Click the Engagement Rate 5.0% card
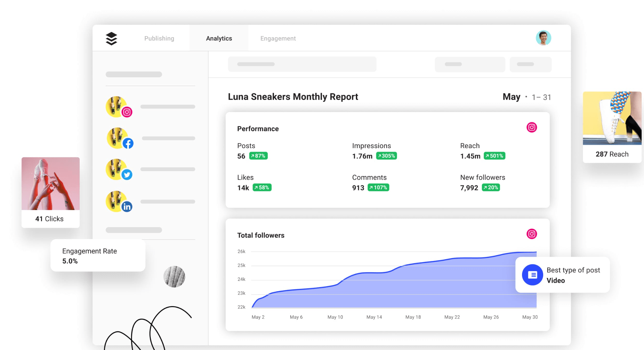This screenshot has height=350, width=644. click(97, 255)
